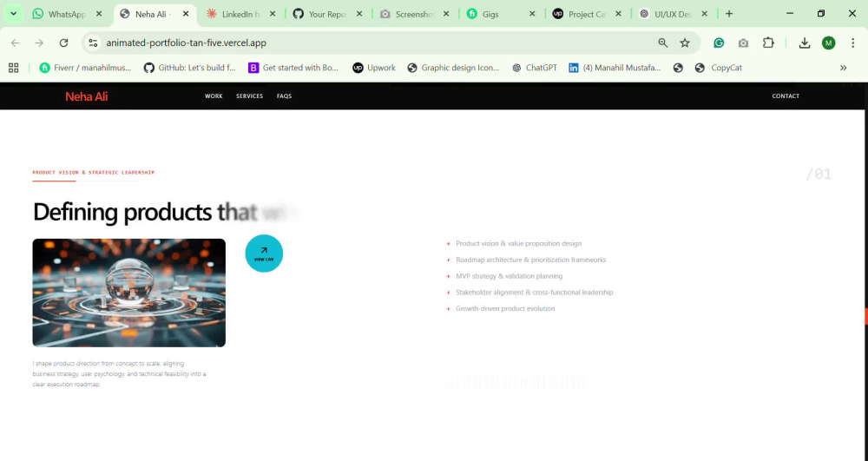The width and height of the screenshot is (868, 461).
Task: Open the CONTACT nav link
Action: (786, 96)
